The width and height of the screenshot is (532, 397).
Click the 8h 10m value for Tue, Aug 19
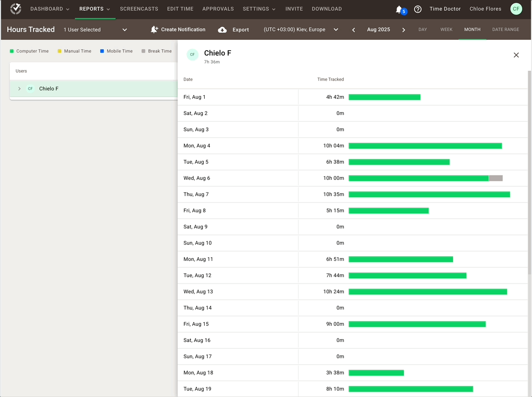click(335, 389)
